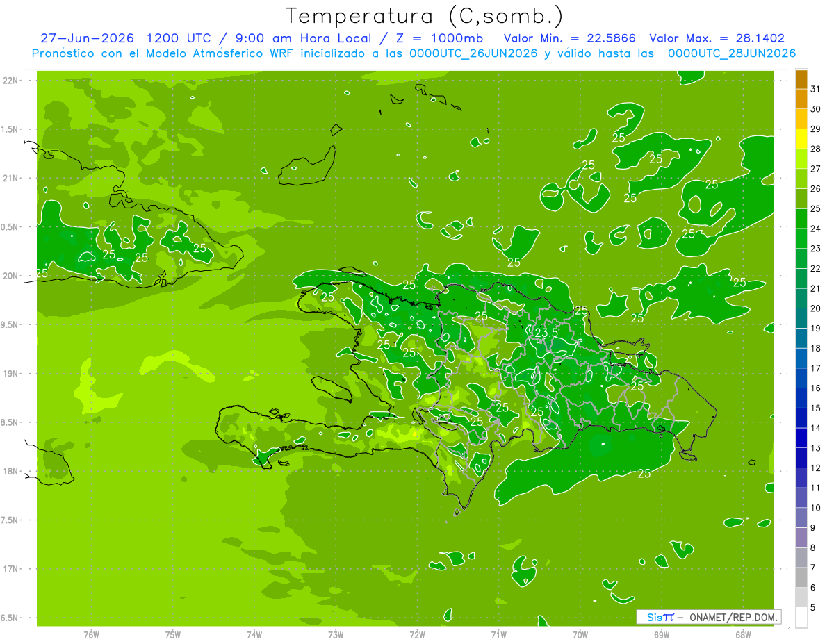Click the '68W' longitude axis label
This screenshot has height=644, width=834.
pos(743,635)
